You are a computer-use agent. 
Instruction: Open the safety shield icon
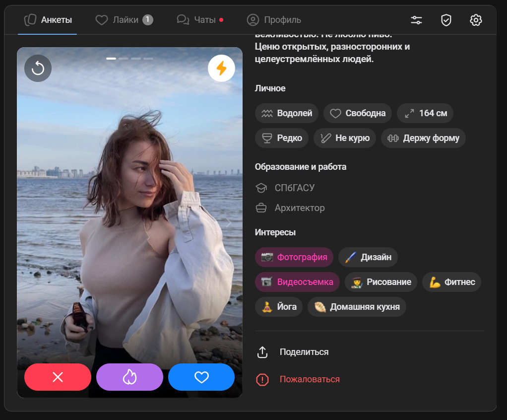point(446,20)
